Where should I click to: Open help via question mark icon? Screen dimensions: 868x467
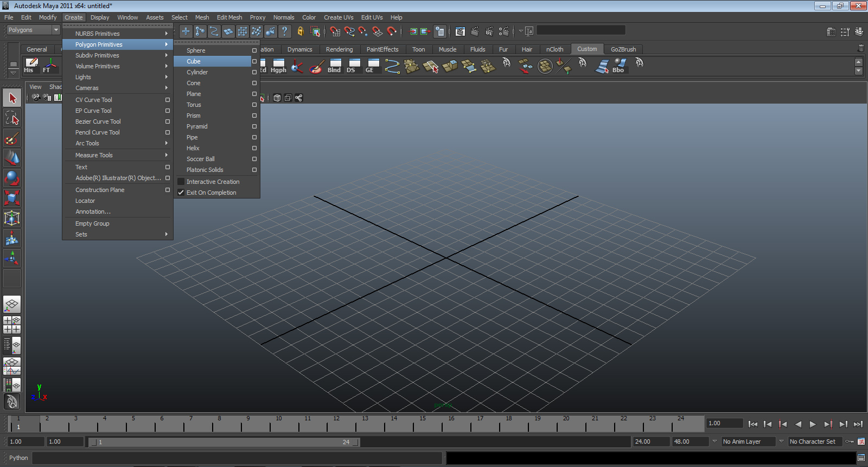point(284,31)
